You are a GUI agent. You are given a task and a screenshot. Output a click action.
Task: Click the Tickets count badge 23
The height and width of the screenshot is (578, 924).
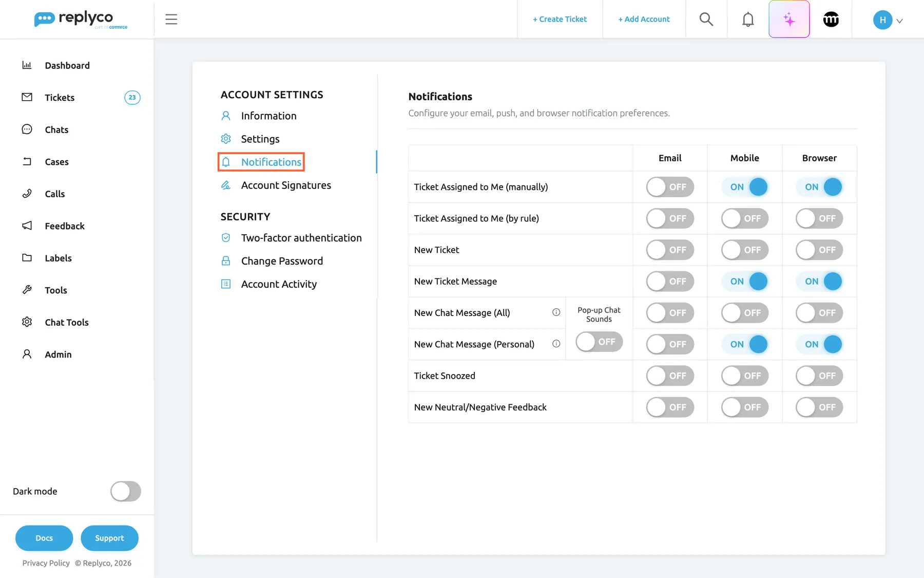[x=132, y=97]
